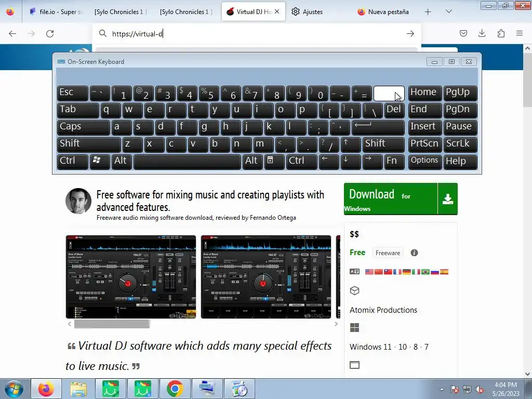Switch to the file.io tab
The height and width of the screenshot is (399, 532).
pyautogui.click(x=56, y=12)
